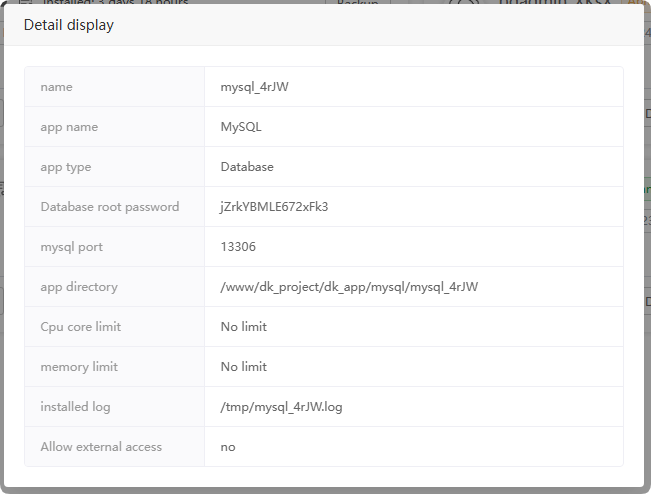Click the installed log row label
The width and height of the screenshot is (651, 494).
pos(75,407)
